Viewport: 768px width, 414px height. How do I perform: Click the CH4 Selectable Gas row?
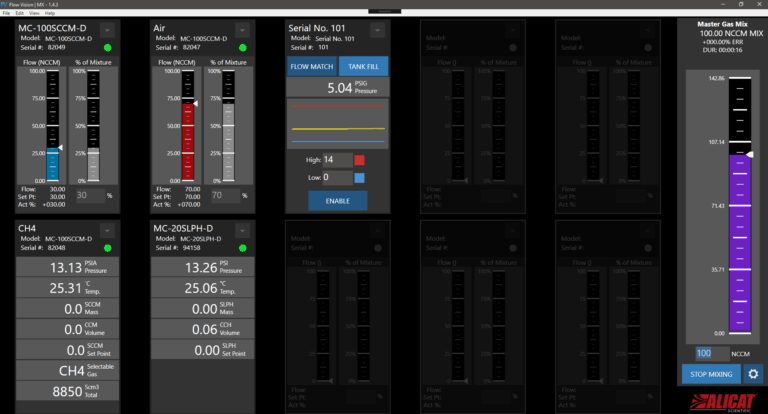pos(68,370)
